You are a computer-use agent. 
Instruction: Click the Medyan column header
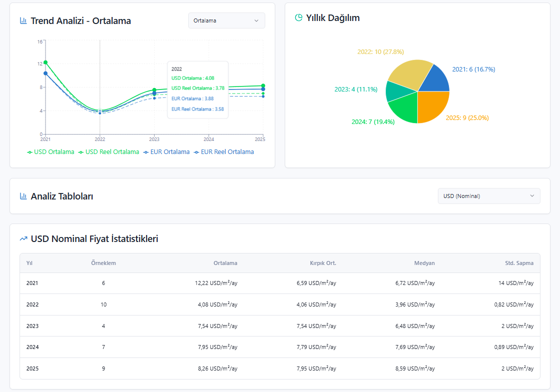pos(424,263)
